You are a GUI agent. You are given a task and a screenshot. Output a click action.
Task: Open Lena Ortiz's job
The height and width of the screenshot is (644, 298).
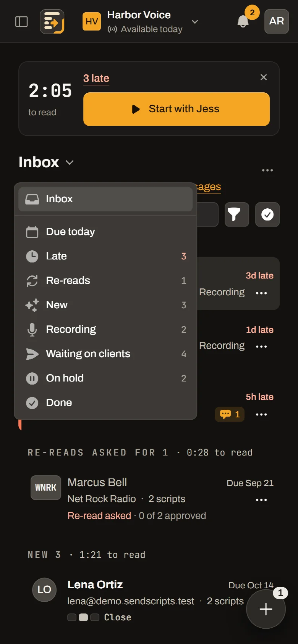pyautogui.click(x=149, y=601)
